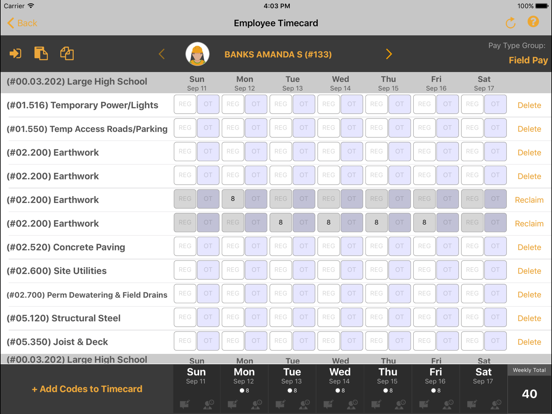Reclaim the Earthwork row with Monday 8 hours
This screenshot has height=414, width=552.
tap(529, 200)
